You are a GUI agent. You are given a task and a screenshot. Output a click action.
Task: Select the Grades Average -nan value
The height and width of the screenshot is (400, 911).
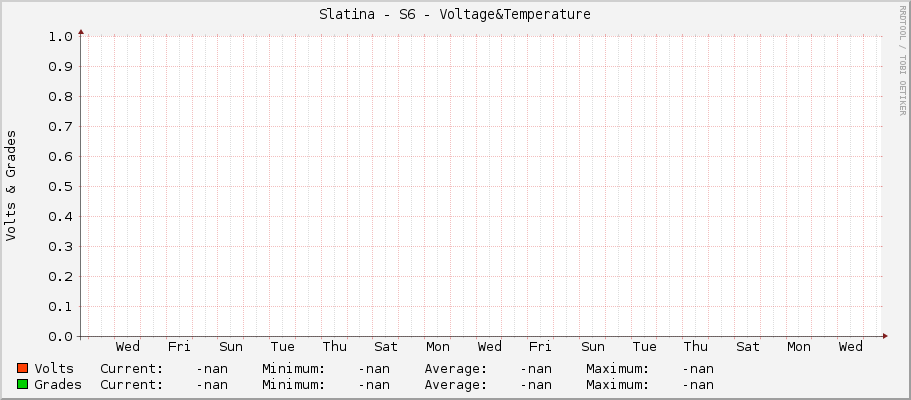point(536,384)
